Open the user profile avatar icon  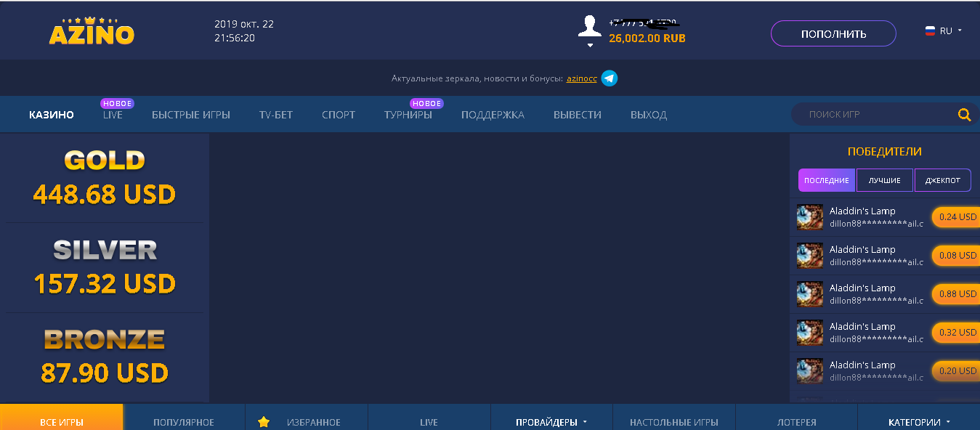coord(590,26)
